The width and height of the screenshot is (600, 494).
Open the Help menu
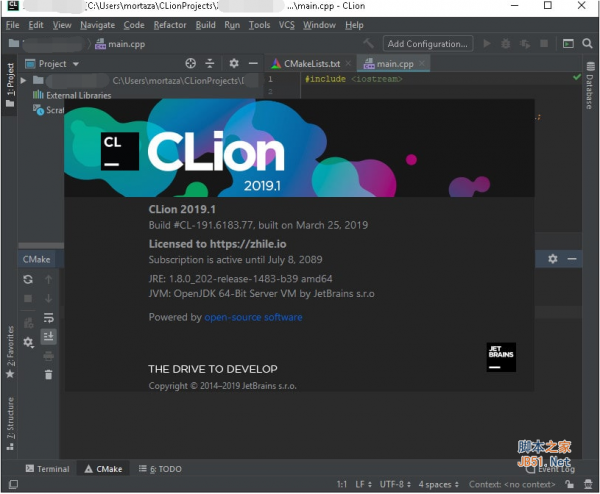(354, 25)
